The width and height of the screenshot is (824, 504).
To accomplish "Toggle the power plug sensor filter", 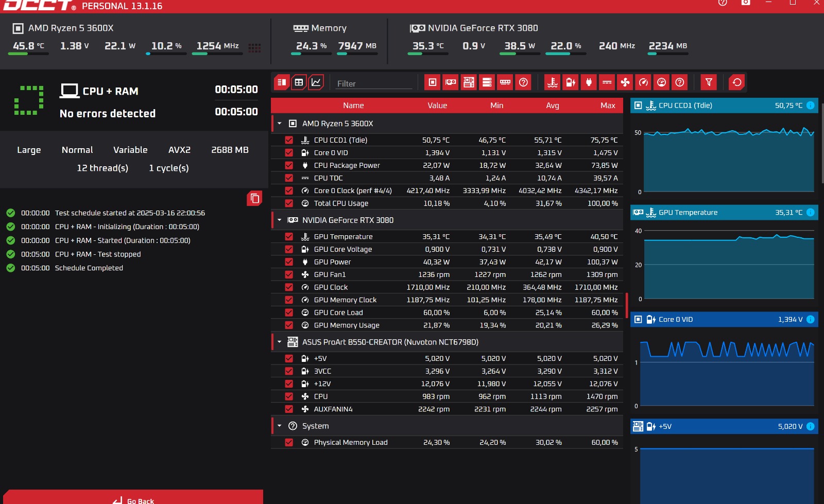I will [x=589, y=82].
